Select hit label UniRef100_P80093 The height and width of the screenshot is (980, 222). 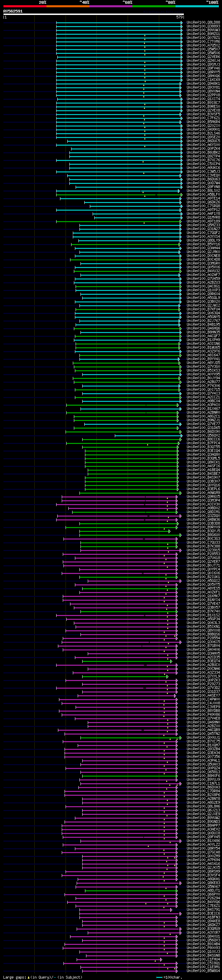pyautogui.click(x=203, y=948)
